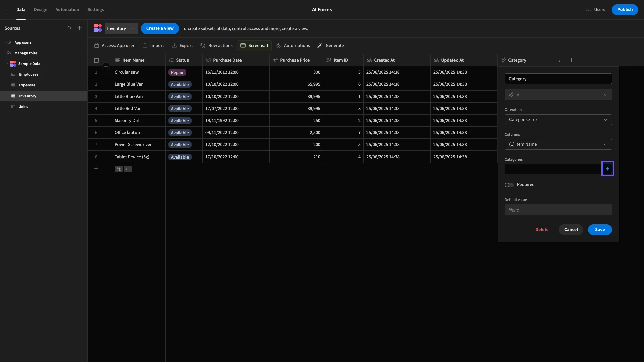Open the Operation dropdown showing Categorise Text

point(558,120)
